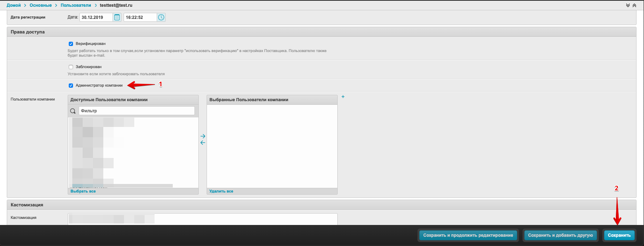The image size is (644, 246).
Task: Toggle the Верифицирован checkbox
Action: click(71, 44)
